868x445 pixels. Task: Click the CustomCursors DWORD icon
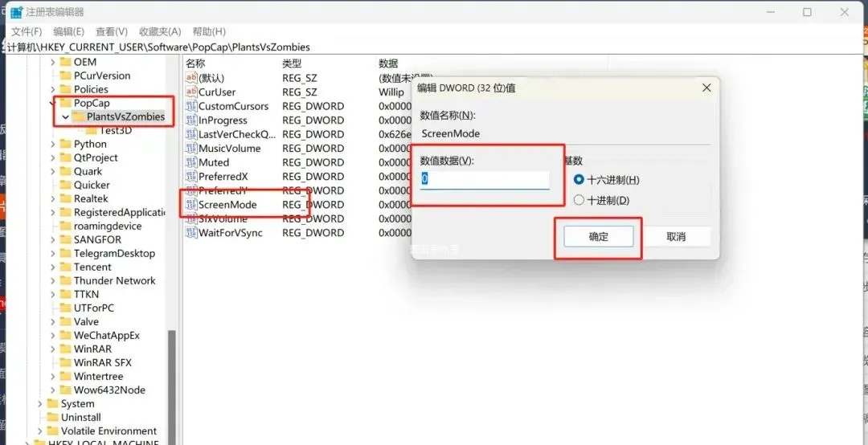(191, 106)
